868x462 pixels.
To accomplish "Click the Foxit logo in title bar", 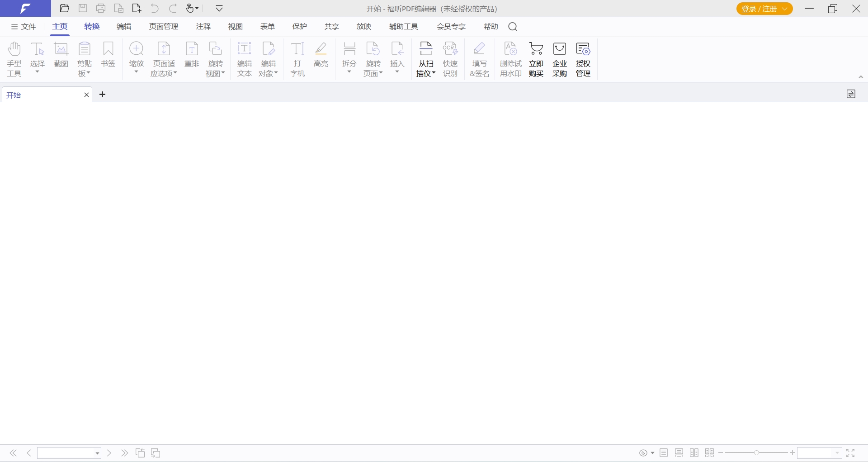I will click(25, 8).
